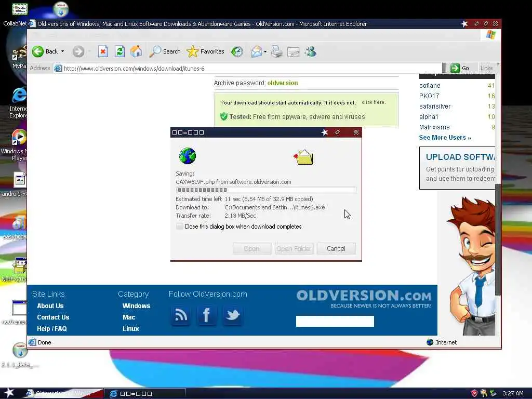Open the Search pane in the toolbar
This screenshot has height=399, width=532.
click(165, 51)
